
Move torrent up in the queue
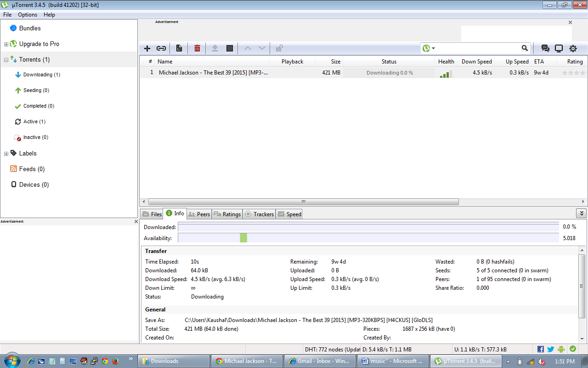248,48
